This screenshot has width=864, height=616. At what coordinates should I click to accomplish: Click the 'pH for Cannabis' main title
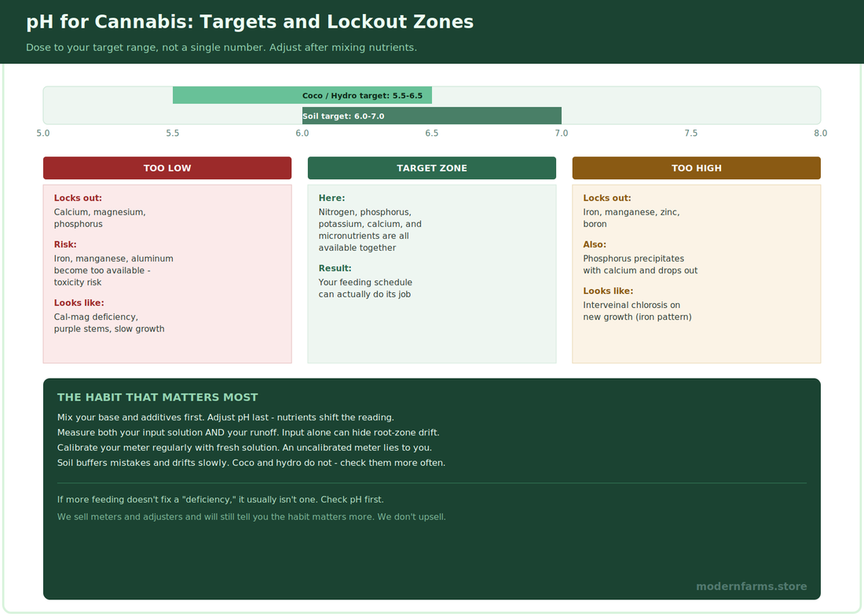pos(250,22)
